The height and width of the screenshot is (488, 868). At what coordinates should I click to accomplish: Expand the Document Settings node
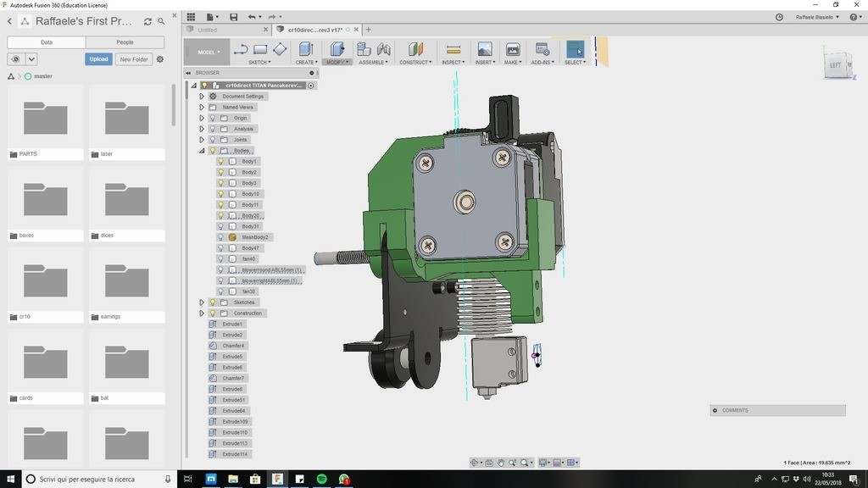coord(202,97)
